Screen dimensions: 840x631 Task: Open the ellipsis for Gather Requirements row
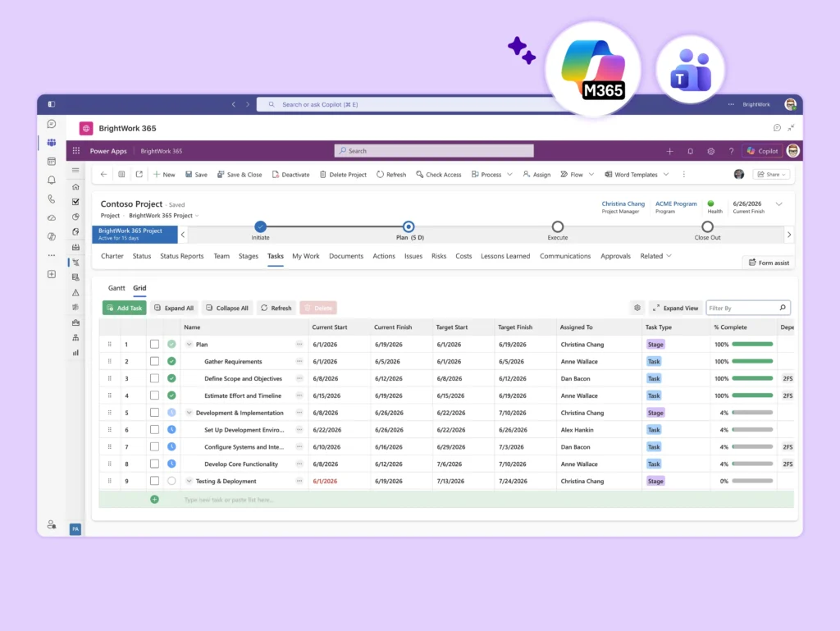(x=299, y=362)
